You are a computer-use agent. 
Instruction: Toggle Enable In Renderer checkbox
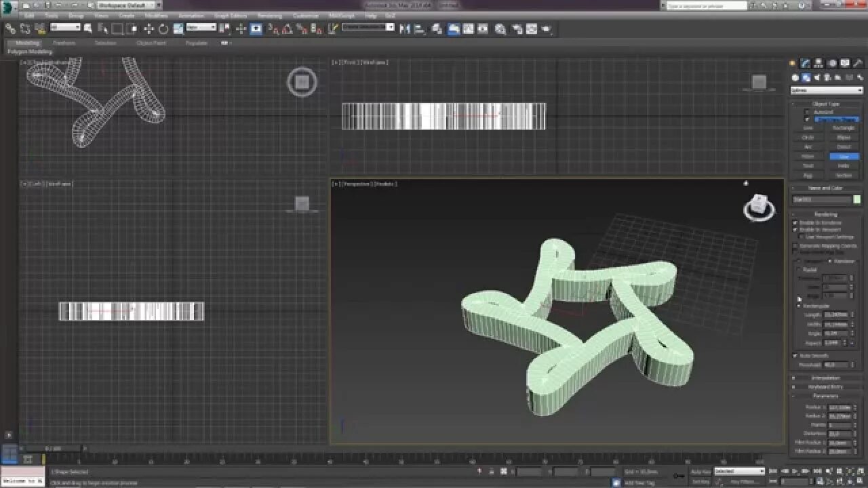(795, 222)
